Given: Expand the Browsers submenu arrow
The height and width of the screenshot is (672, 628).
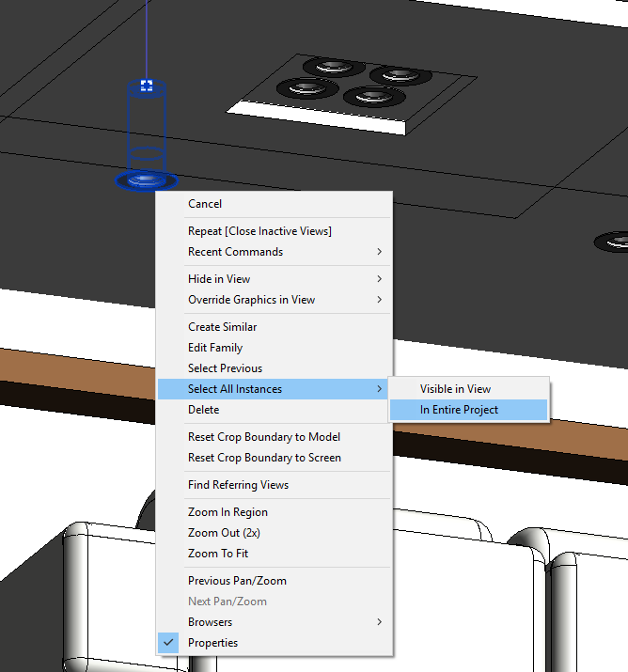Looking at the screenshot, I should pyautogui.click(x=380, y=622).
